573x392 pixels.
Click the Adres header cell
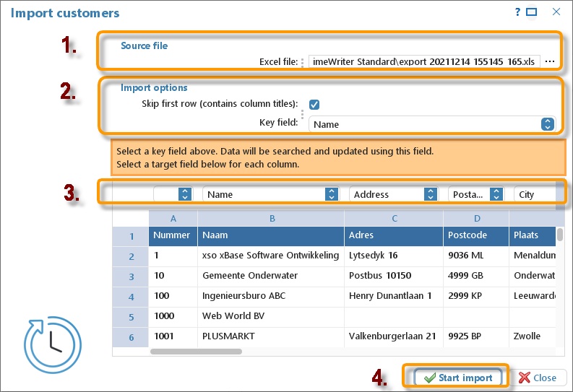tap(394, 237)
